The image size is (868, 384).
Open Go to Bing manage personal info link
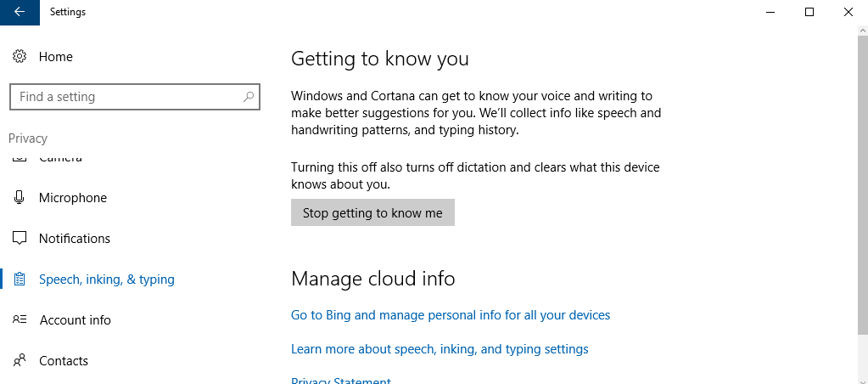pos(451,315)
